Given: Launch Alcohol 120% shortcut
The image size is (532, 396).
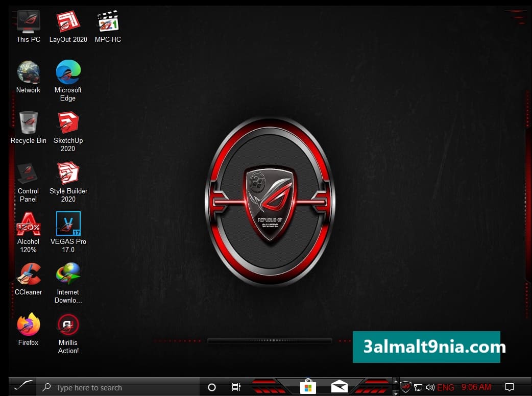Looking at the screenshot, I should 28,232.
